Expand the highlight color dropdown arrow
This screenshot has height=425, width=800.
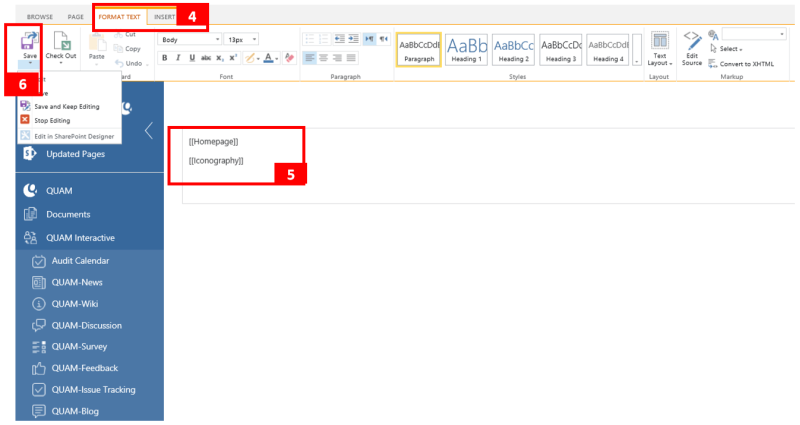(x=258, y=59)
